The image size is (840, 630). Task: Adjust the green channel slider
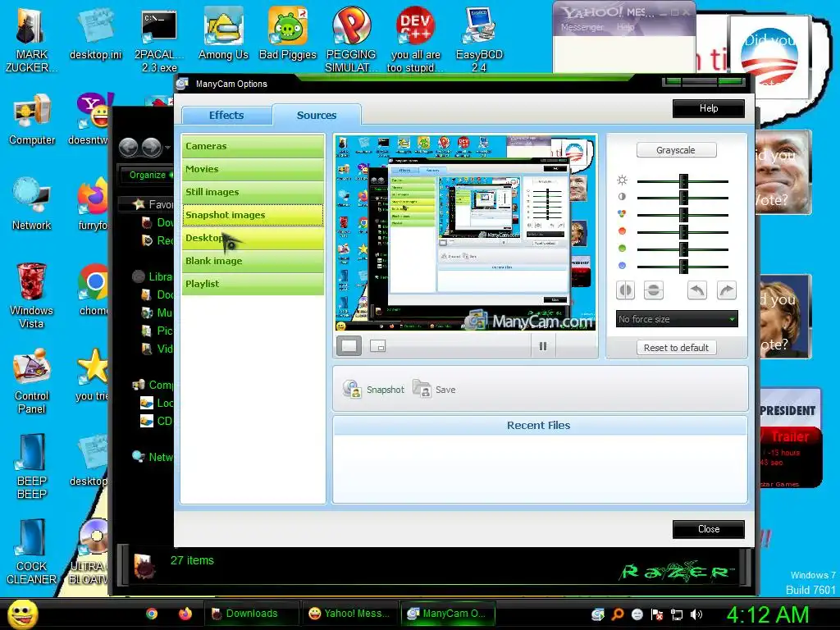tap(682, 249)
